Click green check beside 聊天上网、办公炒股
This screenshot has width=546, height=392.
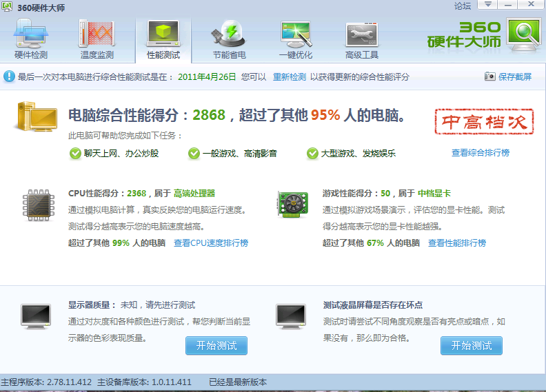click(x=75, y=154)
